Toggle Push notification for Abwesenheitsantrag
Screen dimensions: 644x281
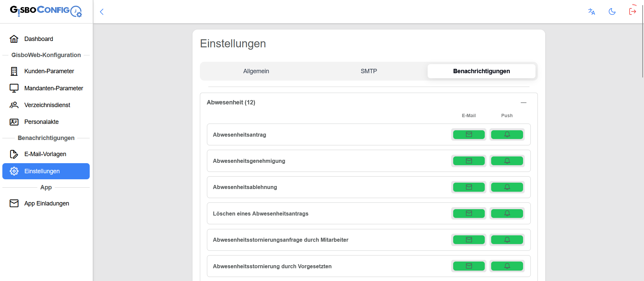point(507,135)
